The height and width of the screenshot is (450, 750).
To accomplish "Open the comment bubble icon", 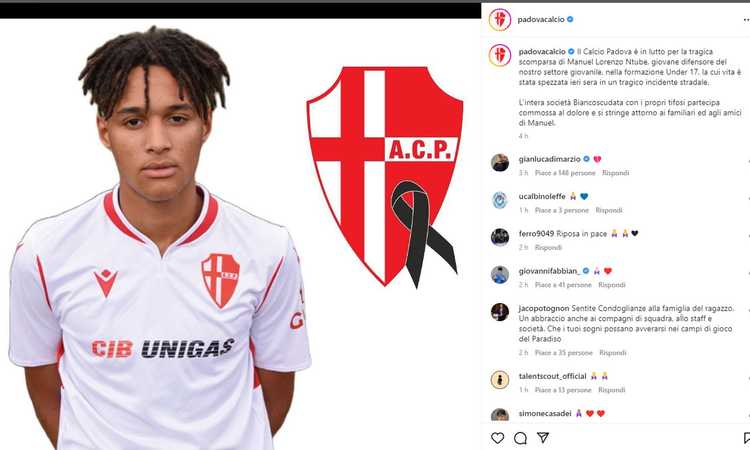I will [520, 438].
